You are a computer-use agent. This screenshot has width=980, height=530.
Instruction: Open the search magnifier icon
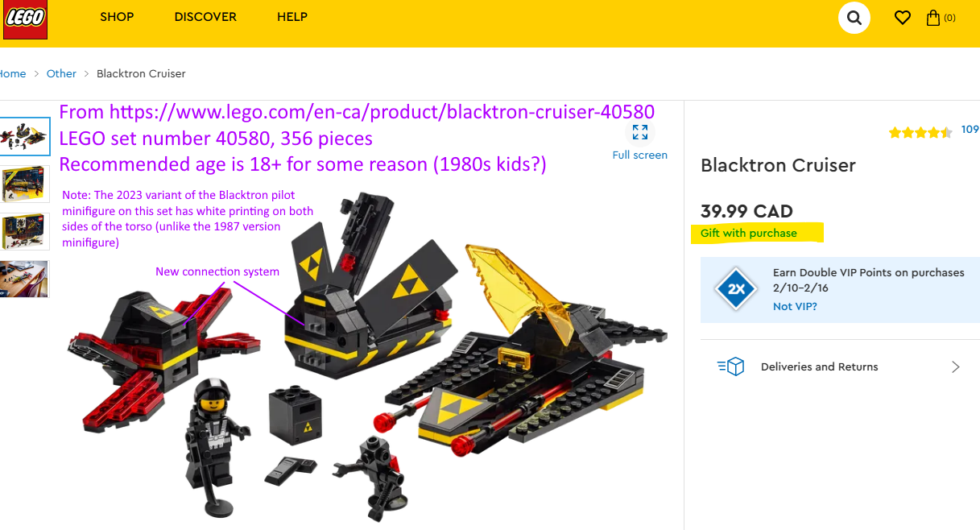854,17
